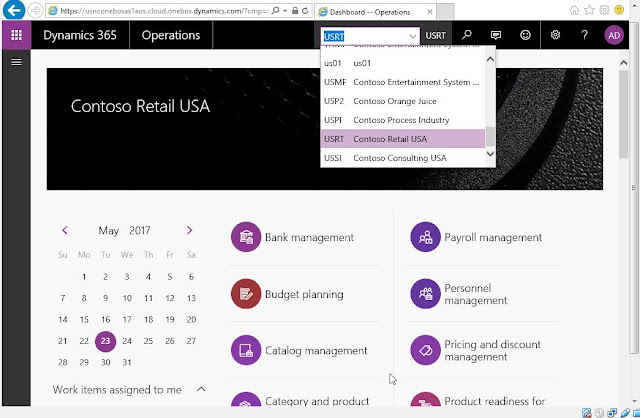The image size is (640, 418).
Task: Open Payroll management workspace icon
Action: [425, 237]
